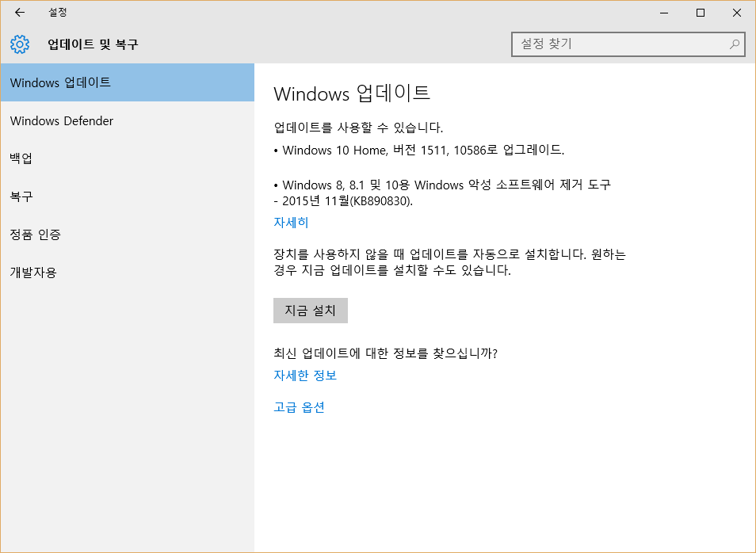Click the settings gear icon

click(20, 44)
